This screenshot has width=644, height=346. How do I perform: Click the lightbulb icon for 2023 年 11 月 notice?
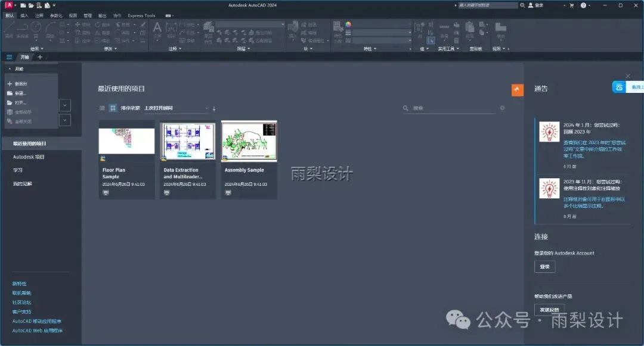pos(549,189)
